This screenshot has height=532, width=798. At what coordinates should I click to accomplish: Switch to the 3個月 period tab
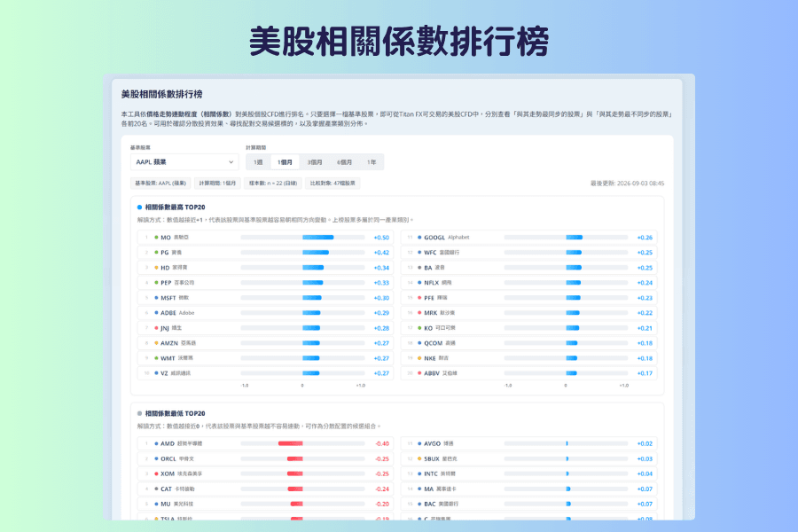point(315,162)
